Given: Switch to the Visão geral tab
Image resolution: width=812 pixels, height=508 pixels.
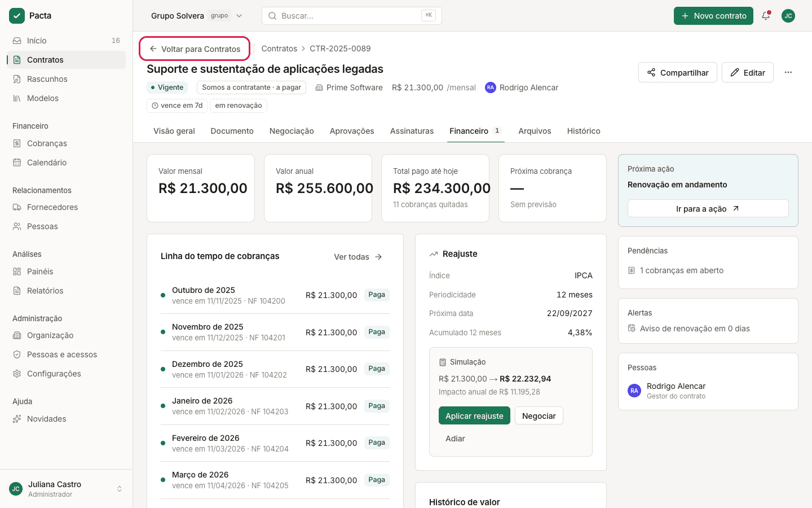Looking at the screenshot, I should pos(174,131).
